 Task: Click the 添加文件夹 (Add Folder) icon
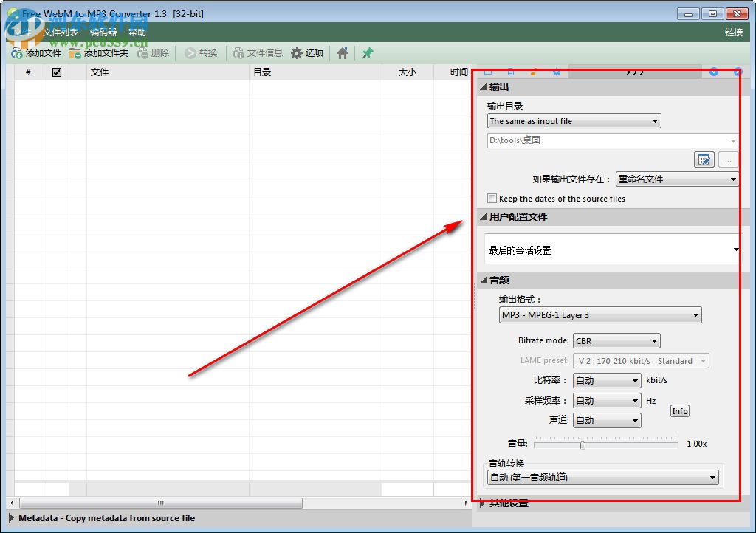coord(96,52)
